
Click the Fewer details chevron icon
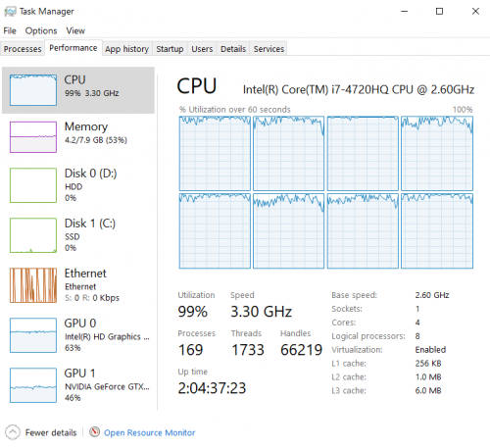[x=13, y=432]
